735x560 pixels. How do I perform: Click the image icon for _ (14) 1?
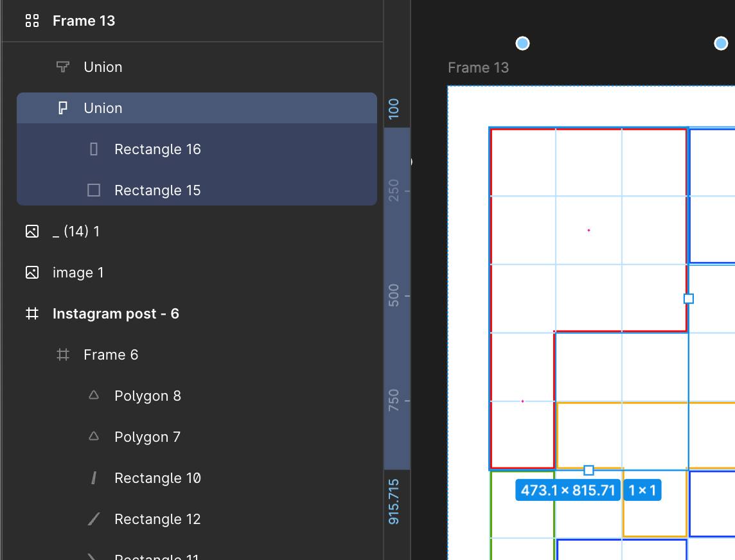(x=32, y=231)
